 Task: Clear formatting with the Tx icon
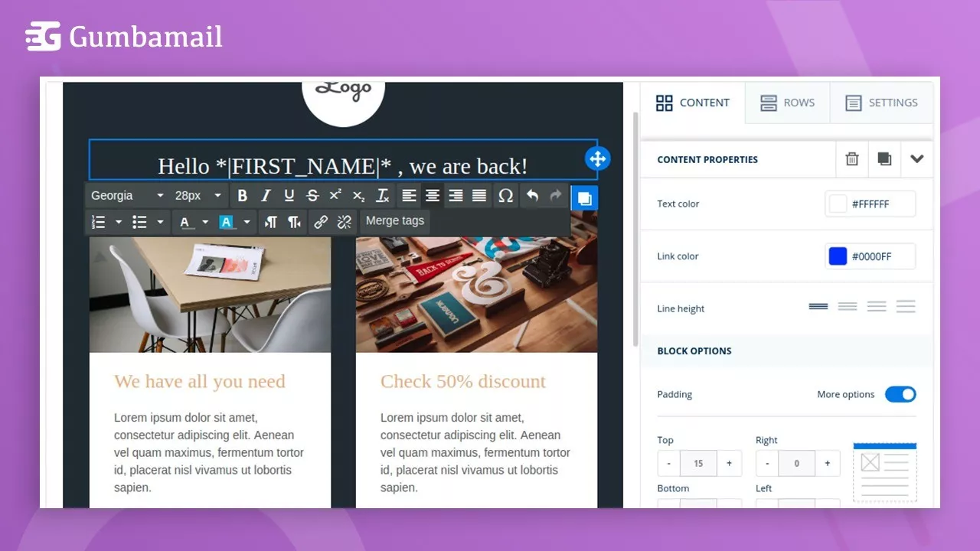[x=383, y=196]
